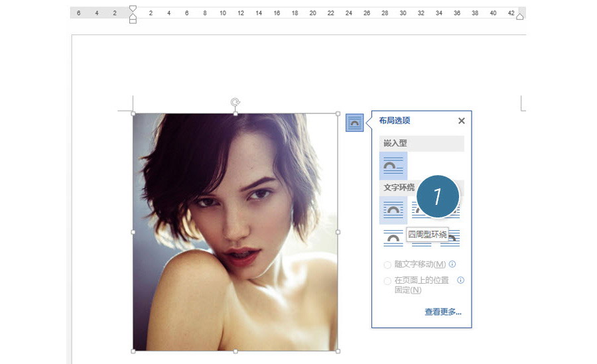The width and height of the screenshot is (597, 364).
Task: Click the 布局选项 panel title
Action: [x=395, y=121]
